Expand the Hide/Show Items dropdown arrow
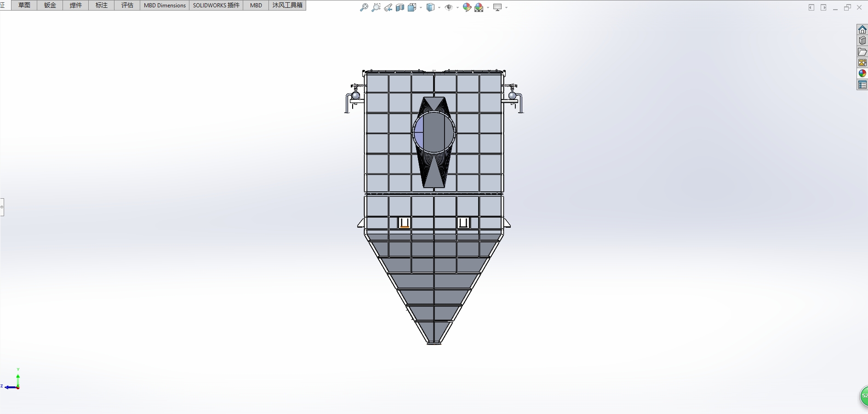 (x=457, y=7)
